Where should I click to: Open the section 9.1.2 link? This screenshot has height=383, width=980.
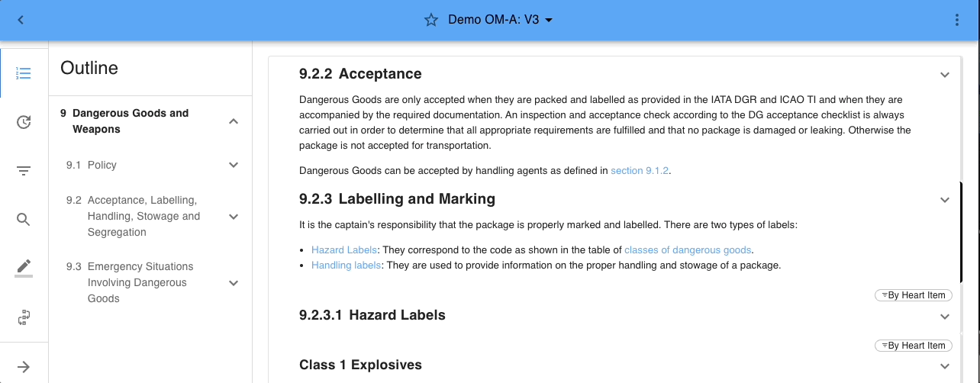640,171
